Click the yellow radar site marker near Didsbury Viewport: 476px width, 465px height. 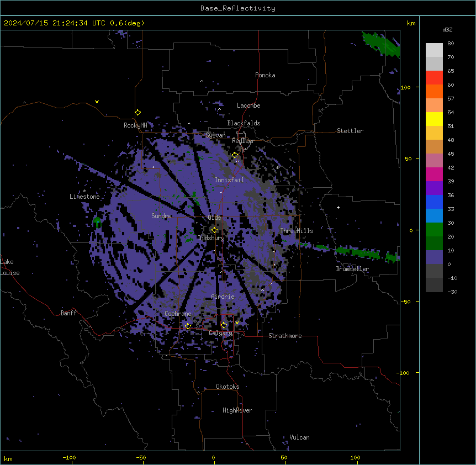click(214, 230)
